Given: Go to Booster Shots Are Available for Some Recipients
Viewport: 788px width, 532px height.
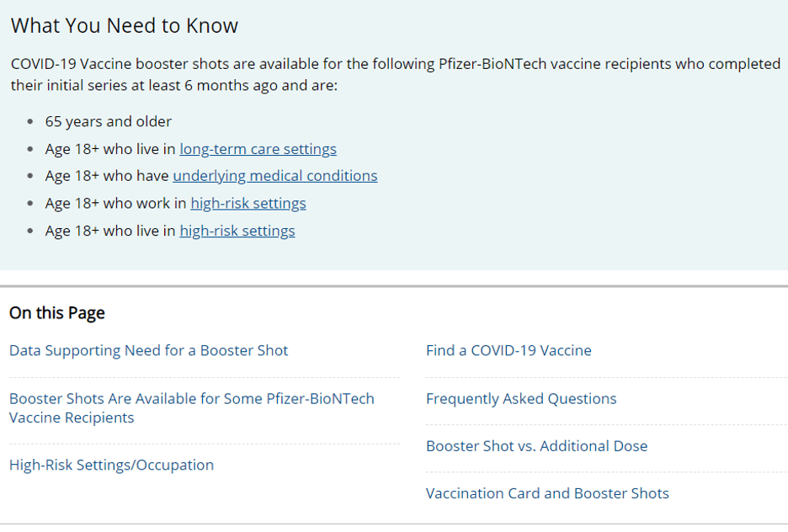Looking at the screenshot, I should (191, 407).
